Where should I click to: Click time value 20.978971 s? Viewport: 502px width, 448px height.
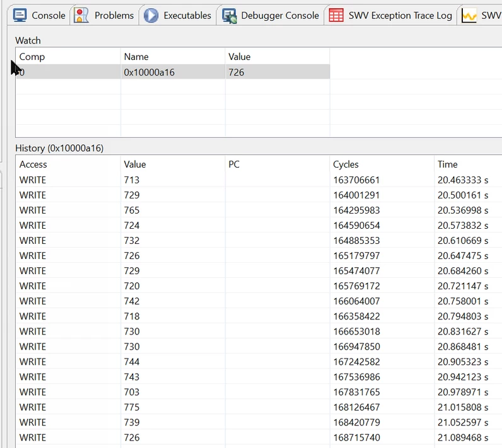(463, 392)
